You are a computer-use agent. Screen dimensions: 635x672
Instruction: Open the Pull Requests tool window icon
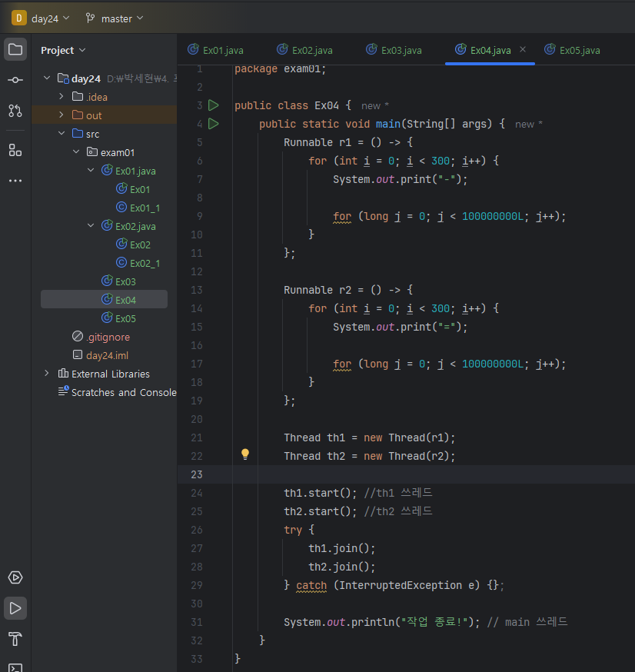[x=15, y=111]
